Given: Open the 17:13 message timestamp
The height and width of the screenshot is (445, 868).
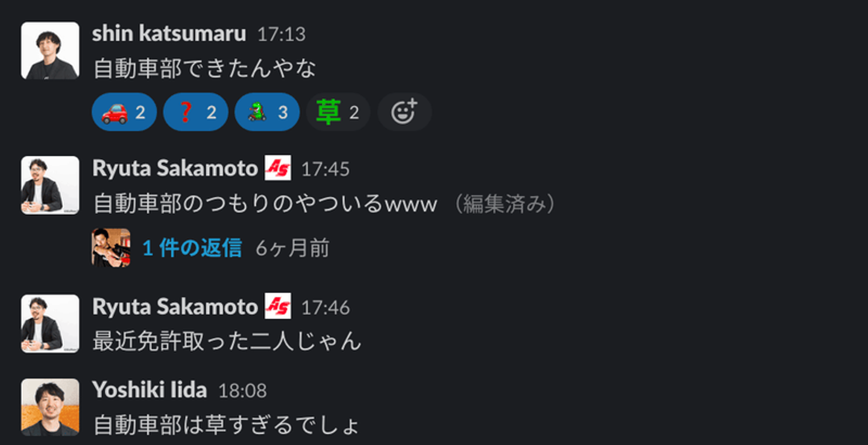Looking at the screenshot, I should pyautogui.click(x=281, y=34).
